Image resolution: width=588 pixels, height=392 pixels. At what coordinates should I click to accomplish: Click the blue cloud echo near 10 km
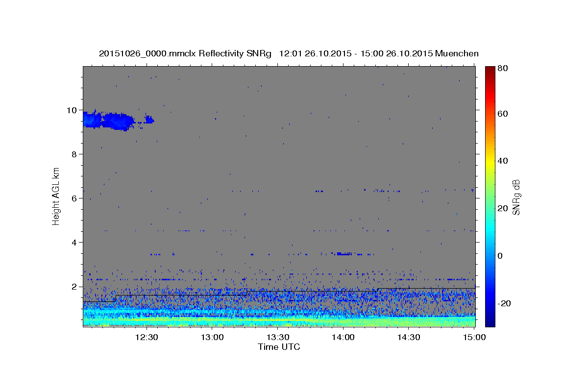tap(109, 121)
